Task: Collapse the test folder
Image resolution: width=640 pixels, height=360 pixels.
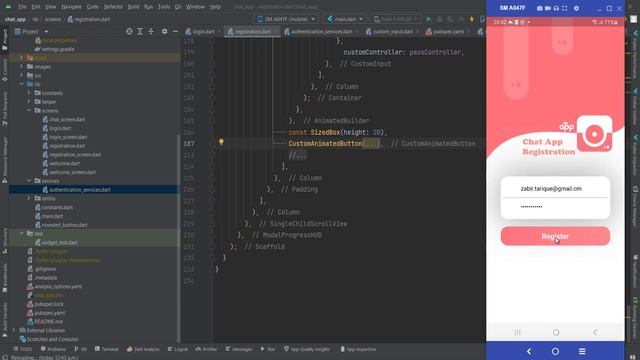Action: pos(22,233)
